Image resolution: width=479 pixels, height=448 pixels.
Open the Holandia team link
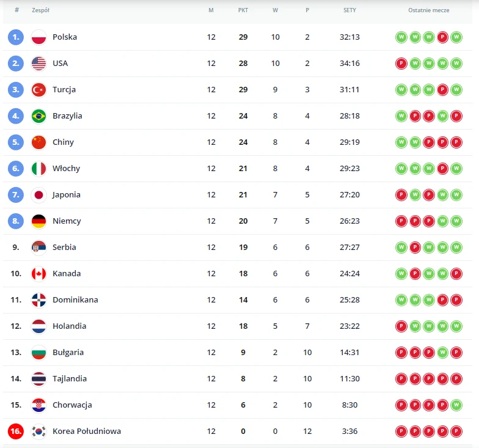(69, 326)
